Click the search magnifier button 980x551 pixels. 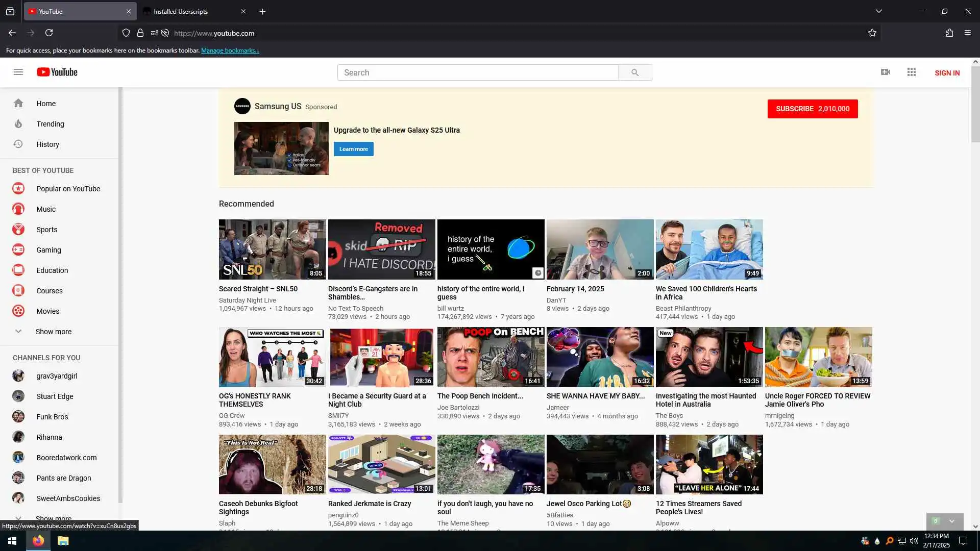tap(634, 72)
